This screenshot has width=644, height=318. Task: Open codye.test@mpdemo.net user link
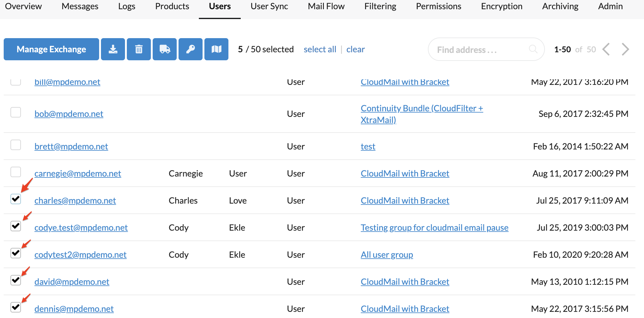[x=81, y=228]
